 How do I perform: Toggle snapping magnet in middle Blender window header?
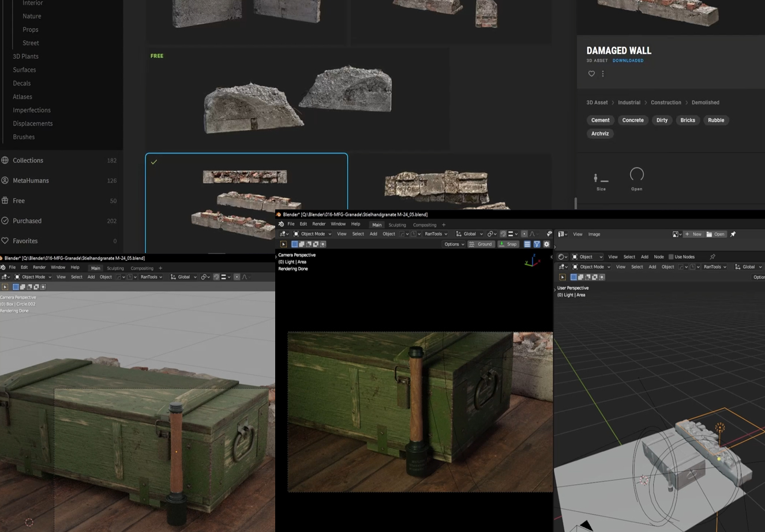click(x=503, y=234)
